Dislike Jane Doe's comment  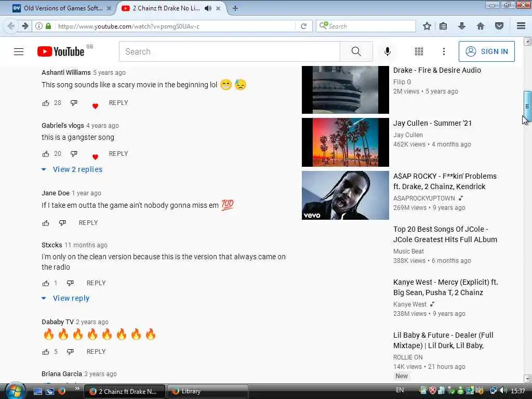point(62,223)
